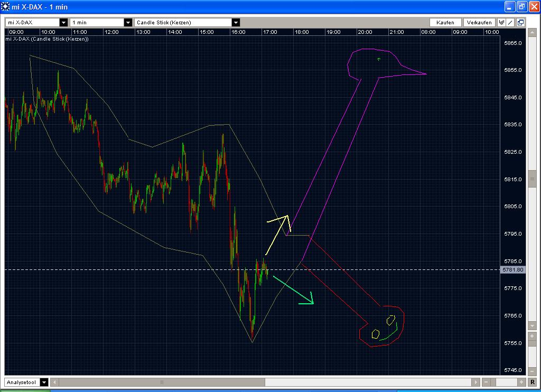Select the trendline drawing tool icon
Screen dimensions: 541x392
pos(510,22)
